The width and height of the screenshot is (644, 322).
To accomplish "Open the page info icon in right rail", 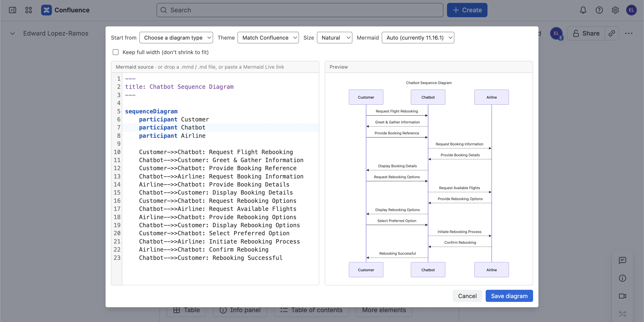I will coord(622,278).
